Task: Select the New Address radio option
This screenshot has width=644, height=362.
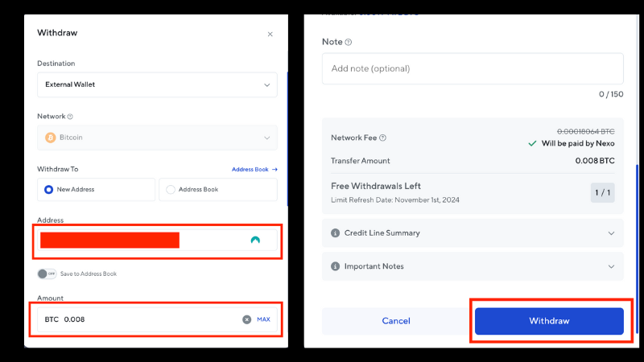Action: click(96, 190)
